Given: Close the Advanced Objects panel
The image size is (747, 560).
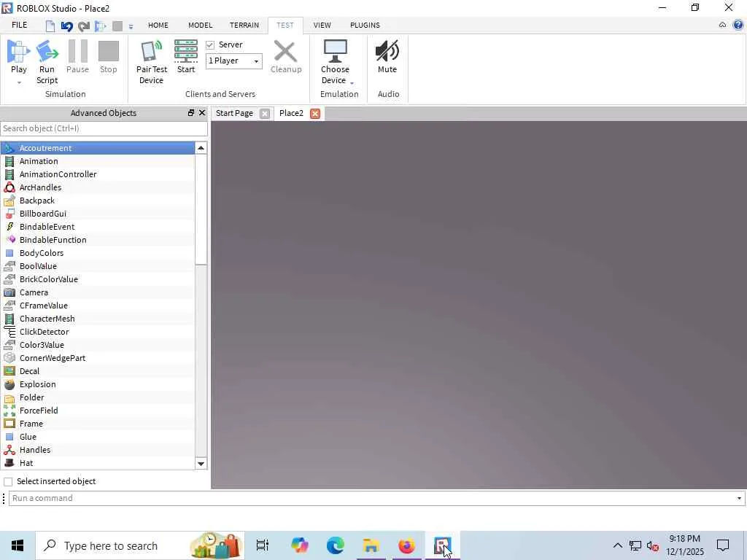Looking at the screenshot, I should 202,113.
